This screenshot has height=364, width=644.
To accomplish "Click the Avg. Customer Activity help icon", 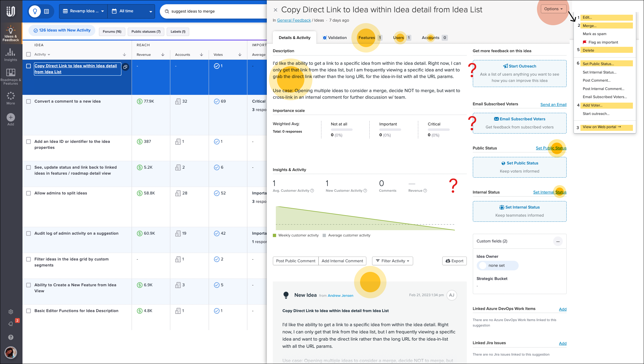I will pos(312,191).
